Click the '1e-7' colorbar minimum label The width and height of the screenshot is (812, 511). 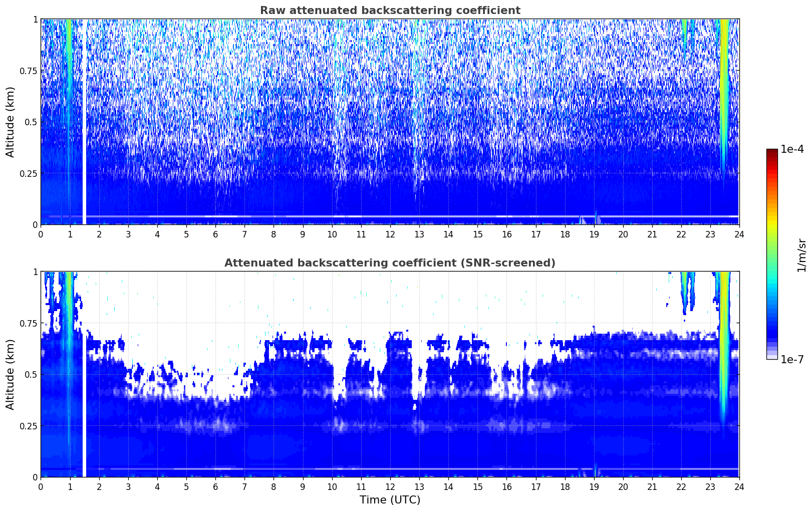click(x=792, y=360)
